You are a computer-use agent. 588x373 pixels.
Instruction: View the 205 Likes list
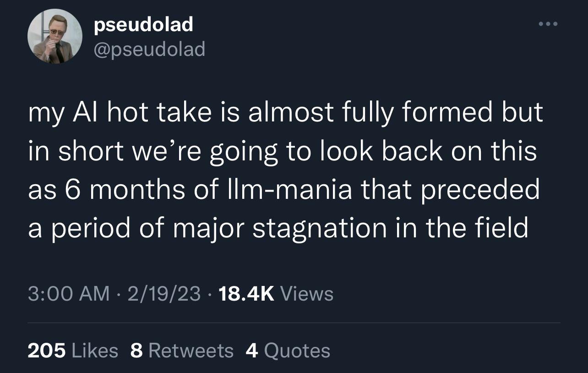click(73, 351)
